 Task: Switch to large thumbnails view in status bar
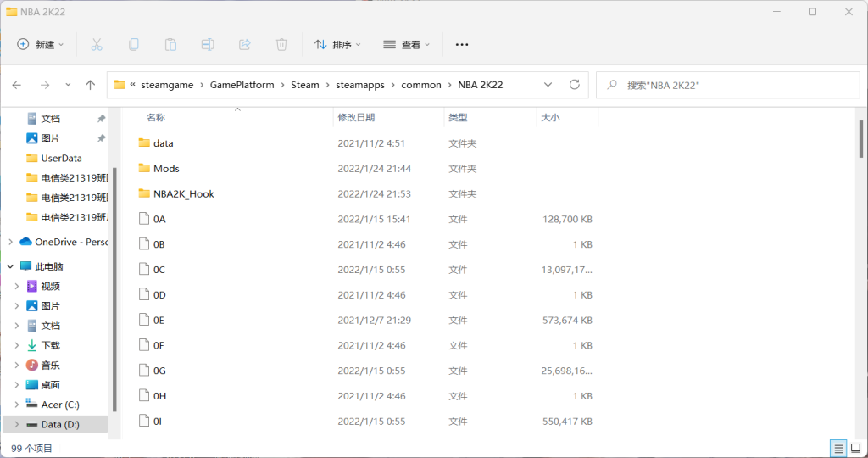[856, 448]
